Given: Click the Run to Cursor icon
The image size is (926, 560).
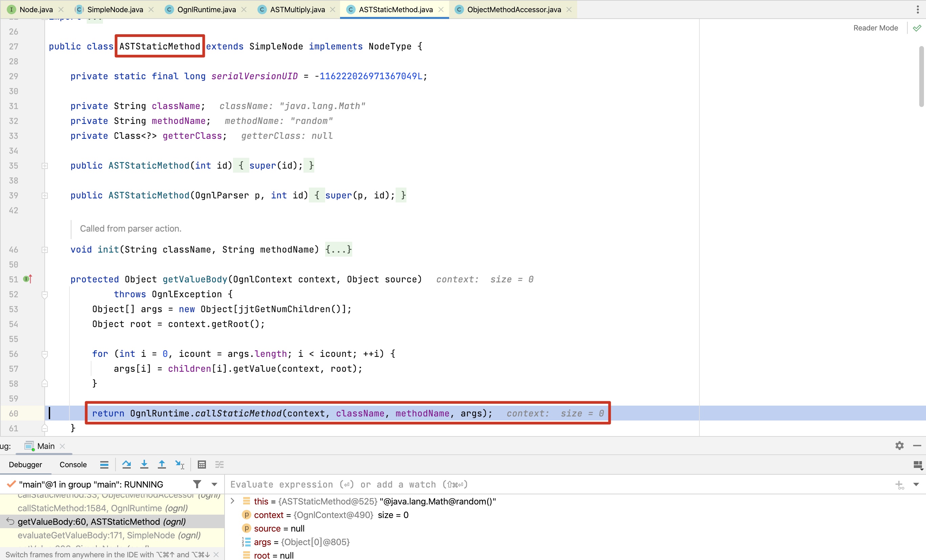Looking at the screenshot, I should coord(180,465).
